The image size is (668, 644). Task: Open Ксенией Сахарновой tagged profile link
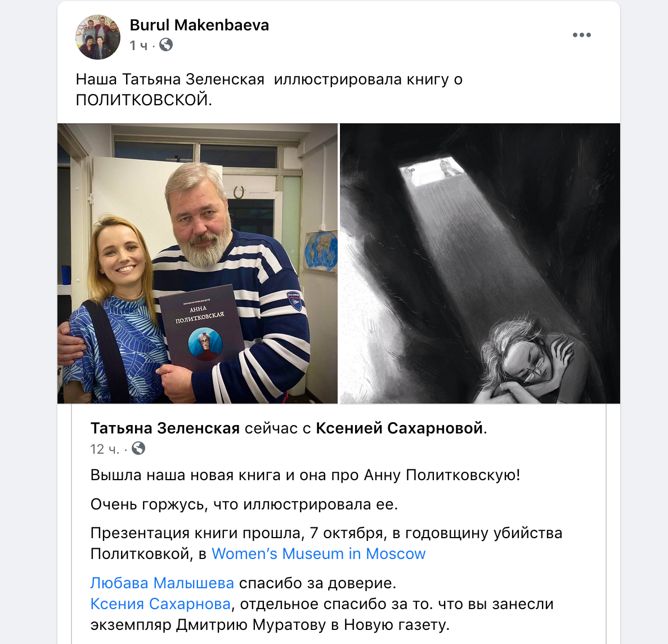(x=399, y=428)
